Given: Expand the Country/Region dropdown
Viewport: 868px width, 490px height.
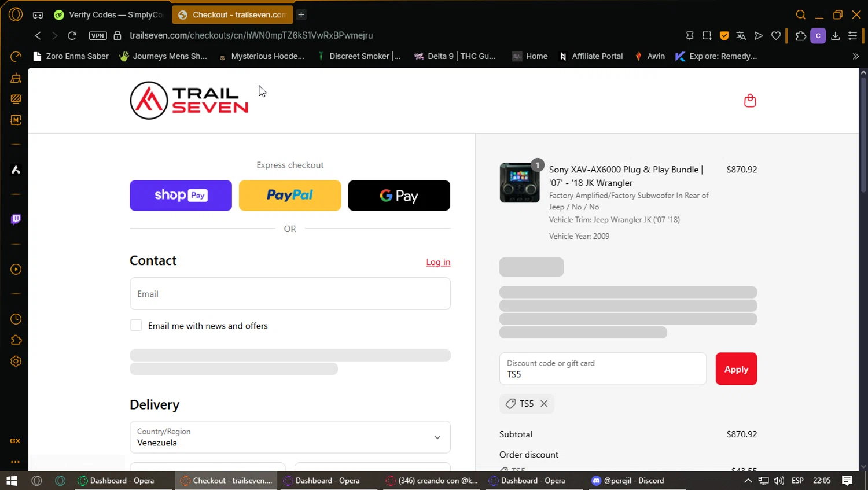Looking at the screenshot, I should click(x=290, y=437).
